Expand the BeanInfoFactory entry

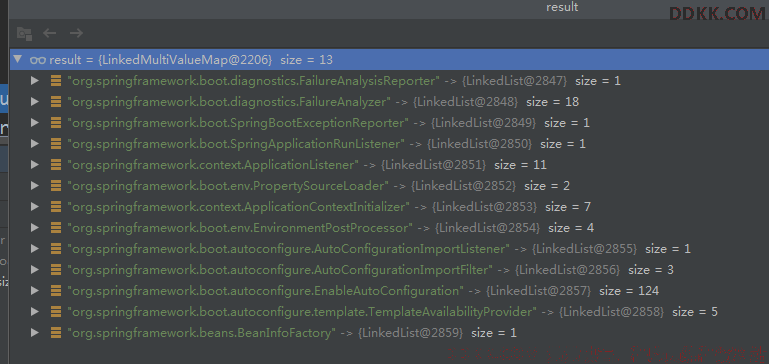[34, 333]
